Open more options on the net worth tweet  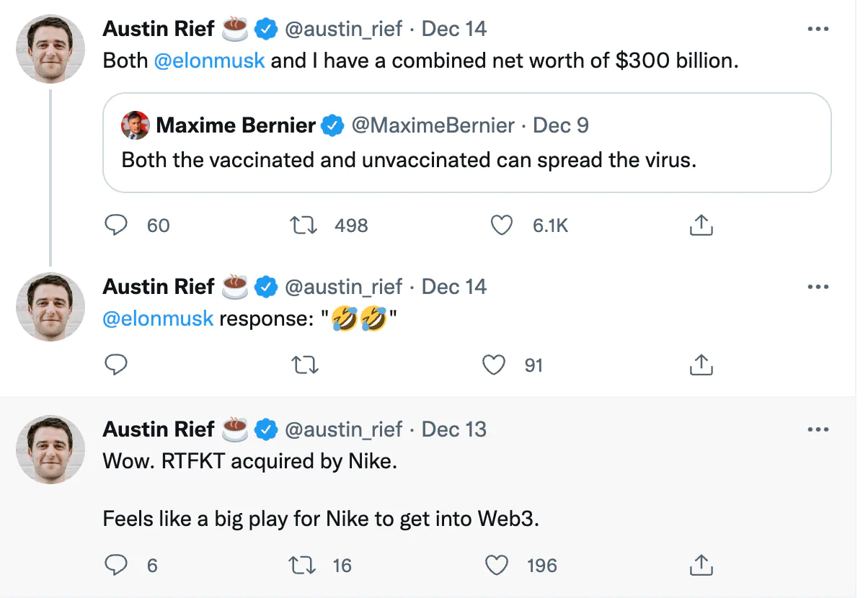[818, 29]
